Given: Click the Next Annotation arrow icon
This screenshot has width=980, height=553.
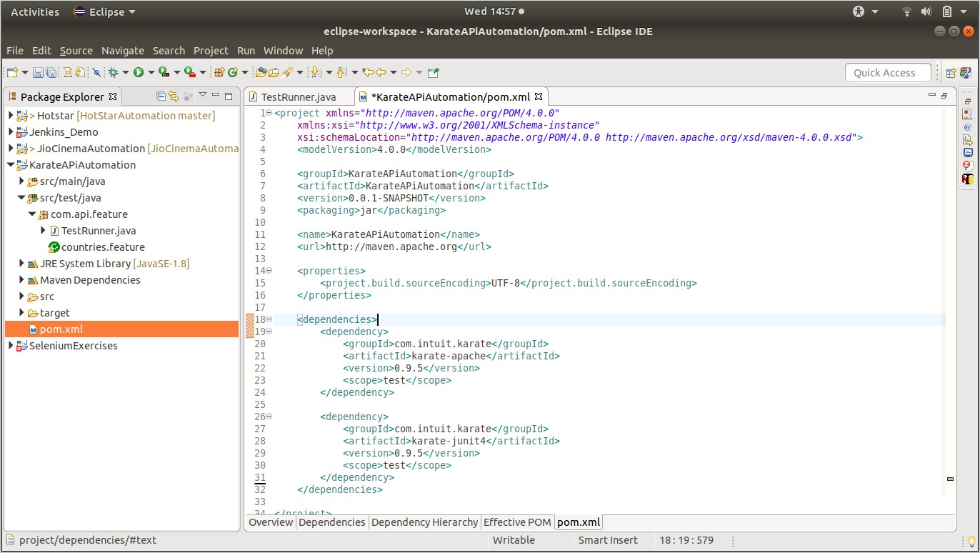Looking at the screenshot, I should (314, 72).
